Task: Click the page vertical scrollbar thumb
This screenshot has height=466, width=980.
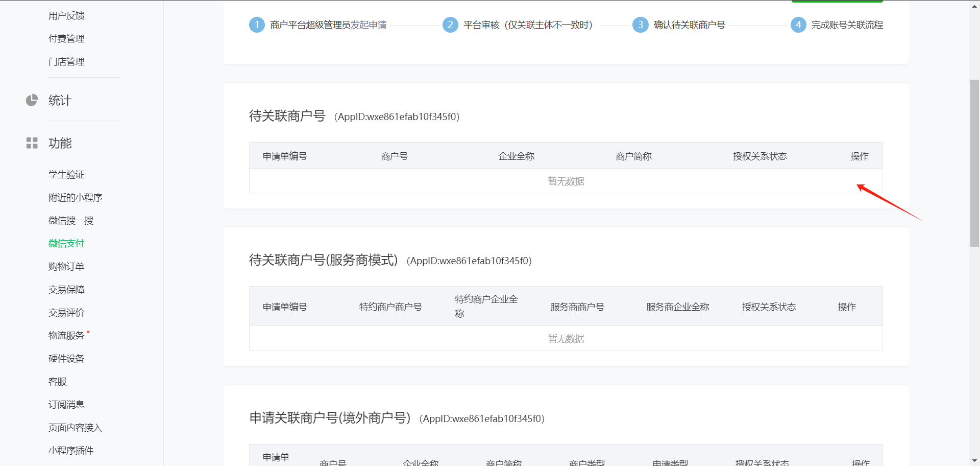Action: tap(974, 164)
